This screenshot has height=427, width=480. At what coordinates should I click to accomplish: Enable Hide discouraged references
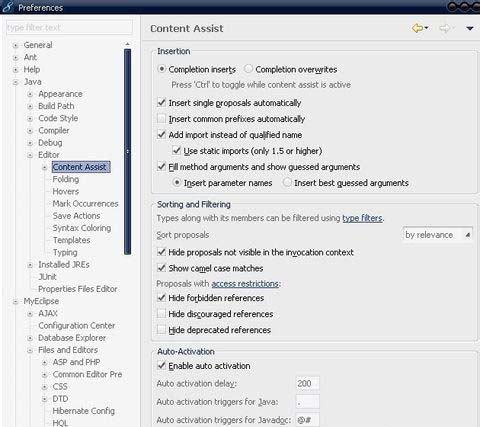(x=161, y=314)
